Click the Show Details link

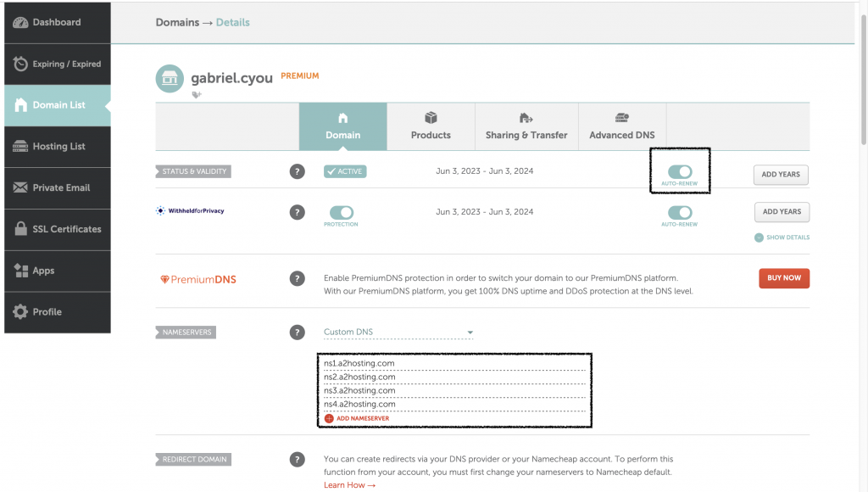coord(787,238)
